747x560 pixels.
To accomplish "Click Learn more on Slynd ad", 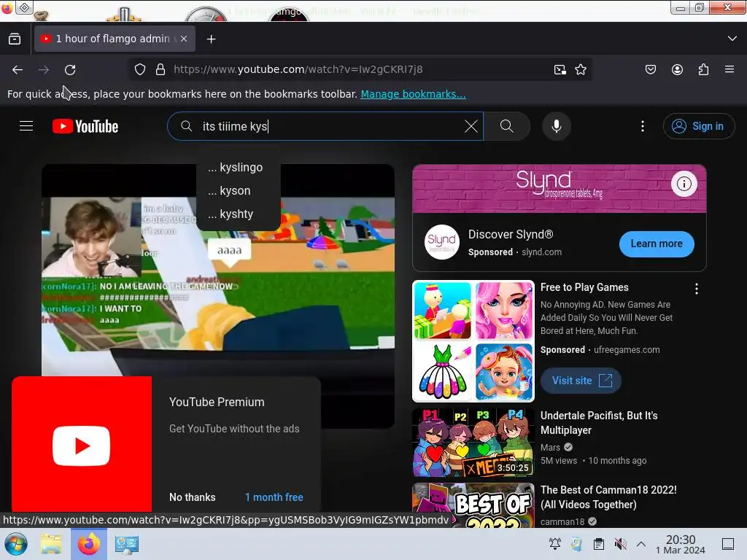I will tap(657, 244).
